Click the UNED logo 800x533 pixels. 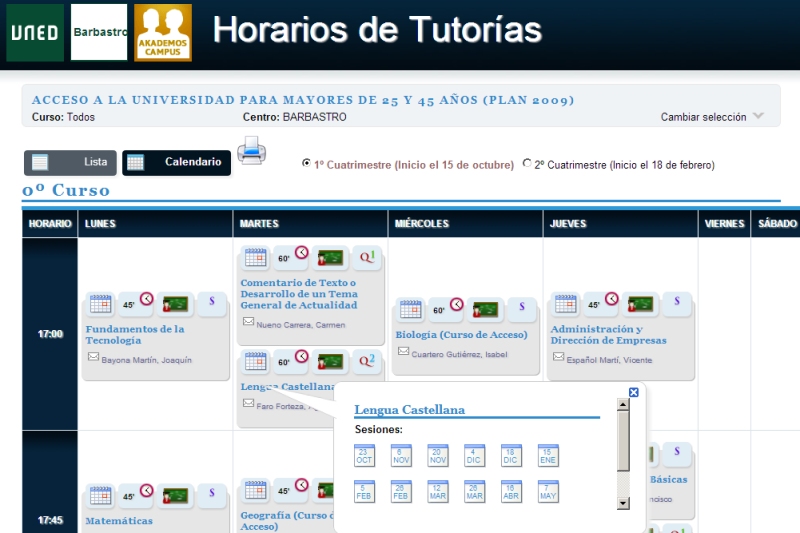(34, 32)
